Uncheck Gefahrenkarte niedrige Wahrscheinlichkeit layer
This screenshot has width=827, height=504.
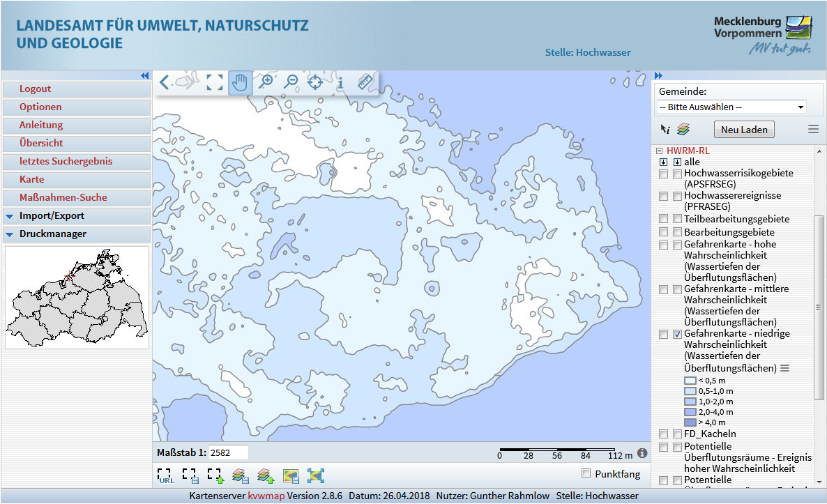click(x=677, y=335)
